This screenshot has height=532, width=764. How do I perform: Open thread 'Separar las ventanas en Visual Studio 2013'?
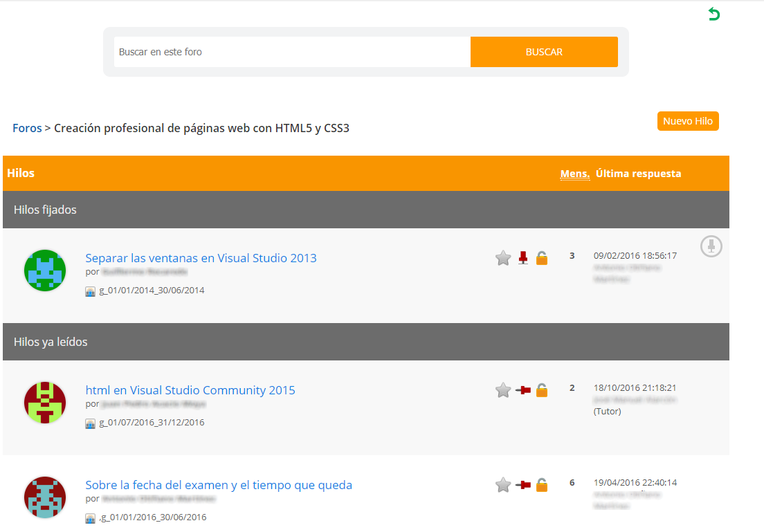click(x=201, y=258)
